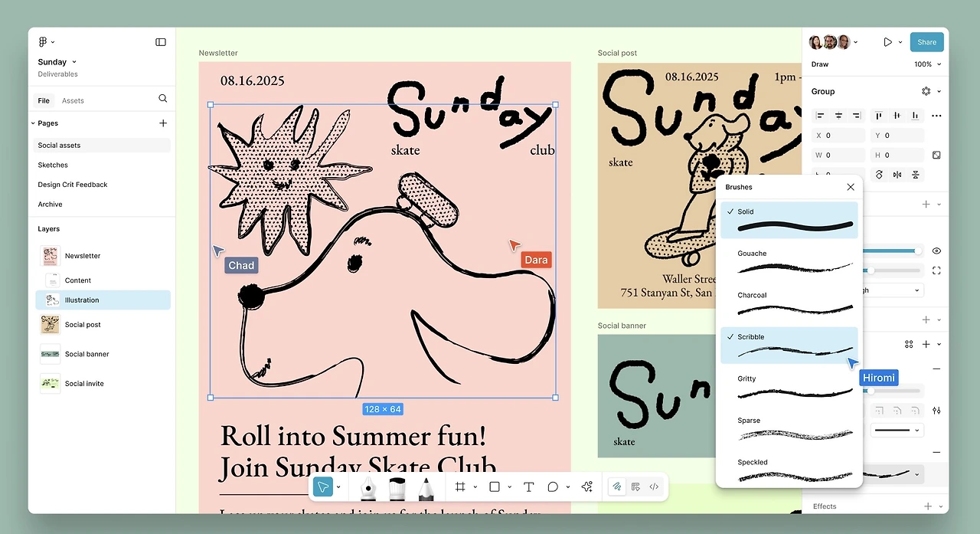
Task: Switch to the Assets tab
Action: click(73, 100)
